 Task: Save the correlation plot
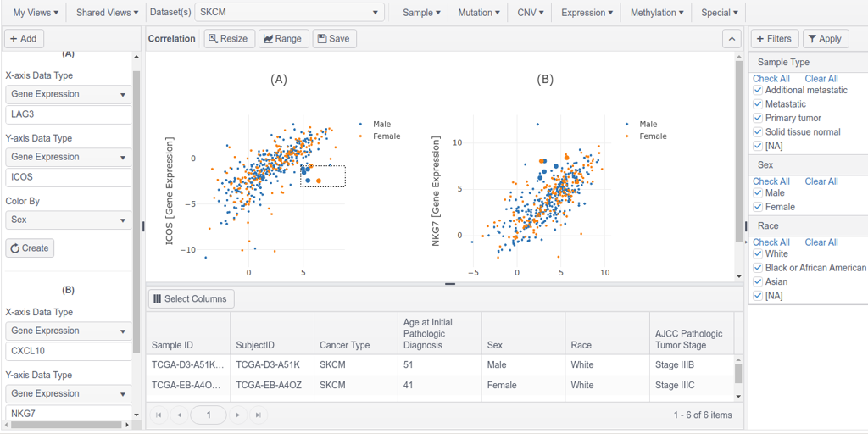click(x=334, y=39)
